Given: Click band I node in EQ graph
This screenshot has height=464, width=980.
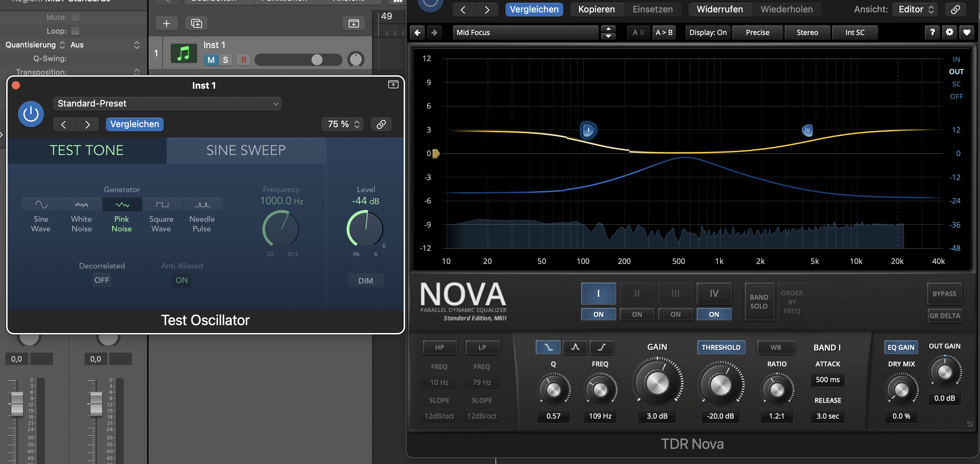Looking at the screenshot, I should pos(588,130).
